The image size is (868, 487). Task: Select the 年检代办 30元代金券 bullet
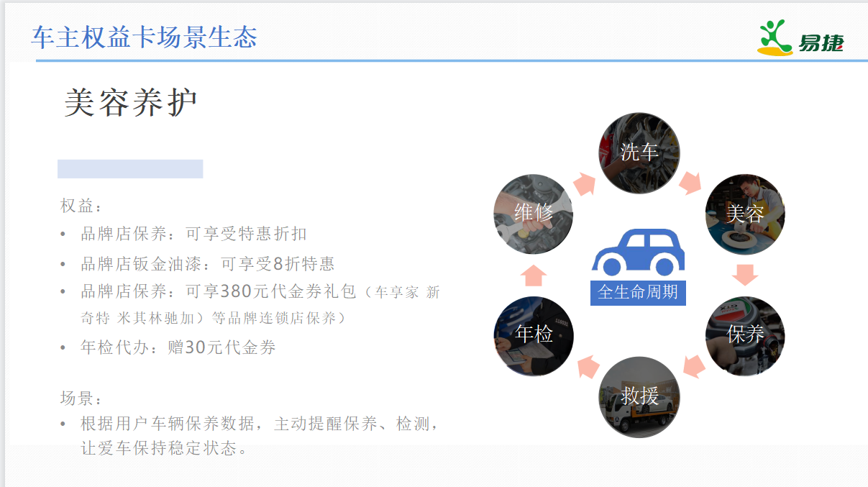click(178, 347)
